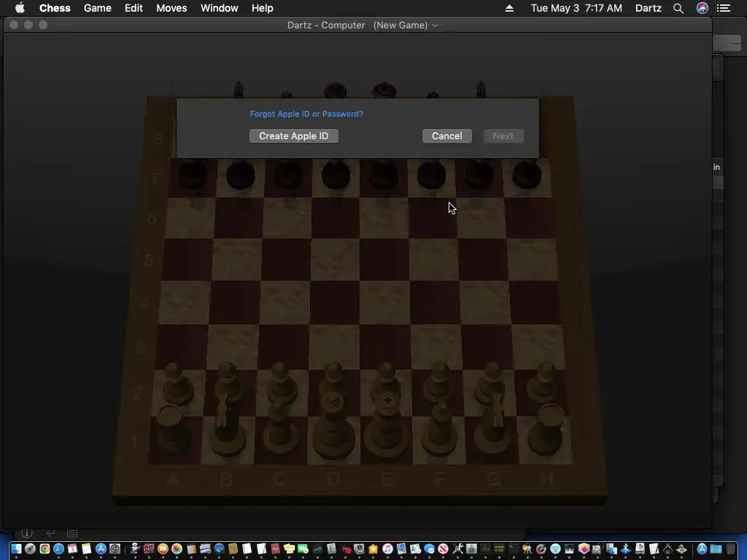Click Forgot Apple ID or Password link
747x560 pixels.
(x=306, y=114)
